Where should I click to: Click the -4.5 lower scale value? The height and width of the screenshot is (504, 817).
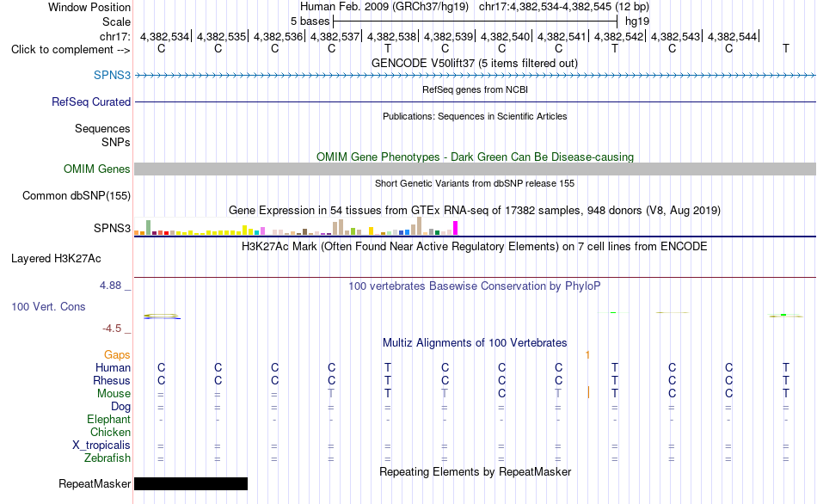coord(112,329)
